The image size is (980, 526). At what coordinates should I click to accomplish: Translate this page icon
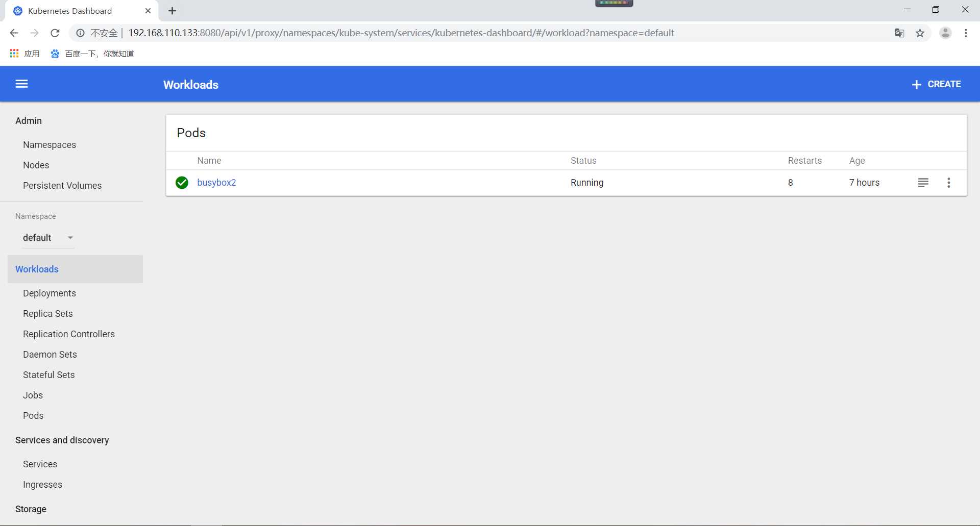[899, 33]
